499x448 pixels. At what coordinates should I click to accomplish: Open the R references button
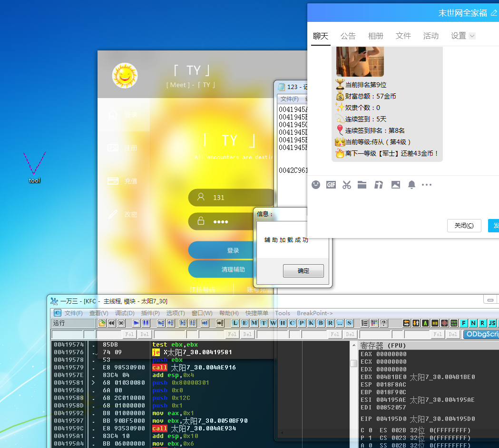pos(331,323)
